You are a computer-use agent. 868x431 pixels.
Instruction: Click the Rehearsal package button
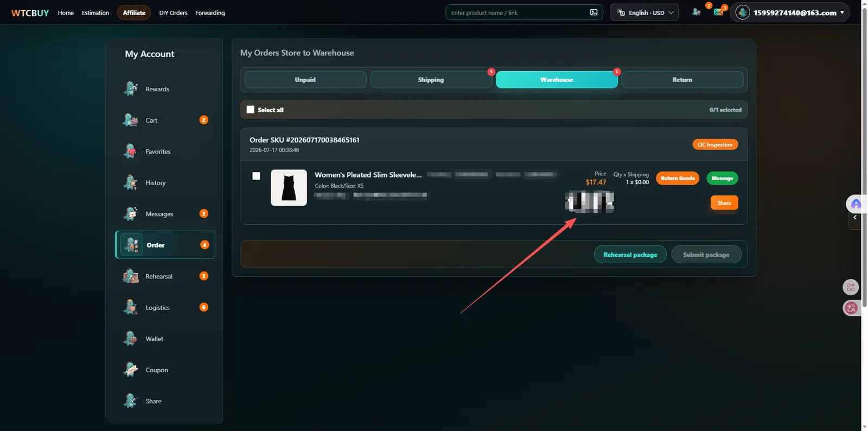click(630, 255)
